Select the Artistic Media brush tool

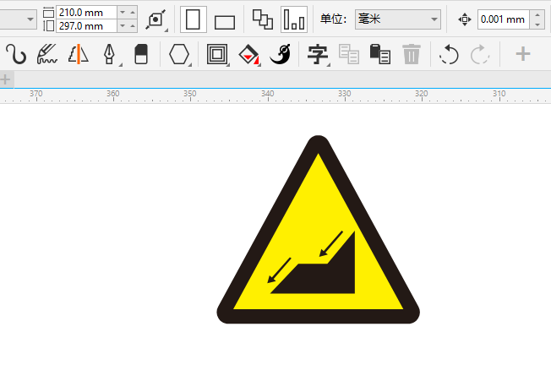pyautogui.click(x=46, y=54)
